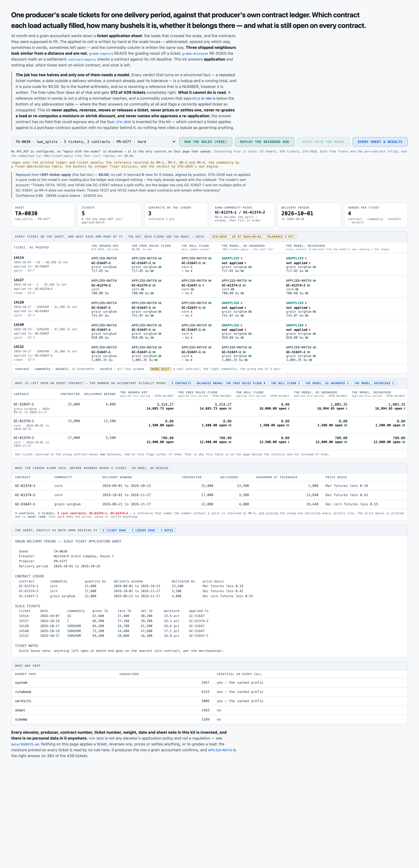Click the APPLIED-MATCH link in the footer paragraph
Screen dimensions: 419x868
click(x=220, y=750)
